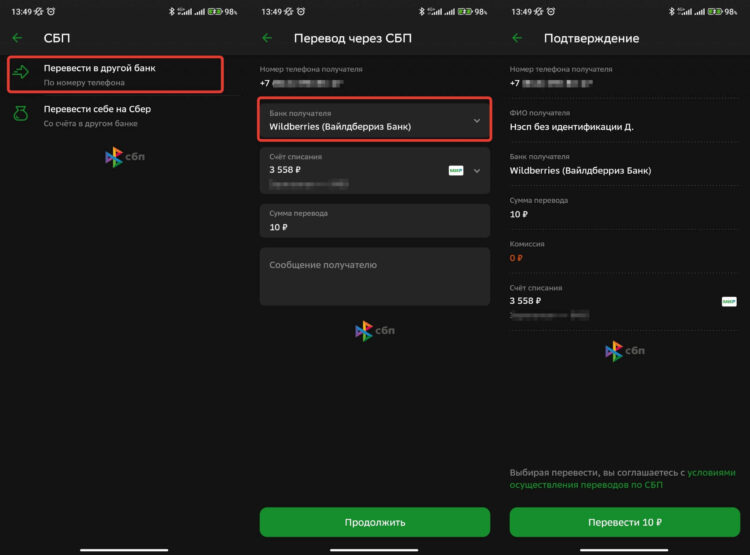The width and height of the screenshot is (750, 555).
Task: Go back from Подтверждение screen
Action: point(517,38)
